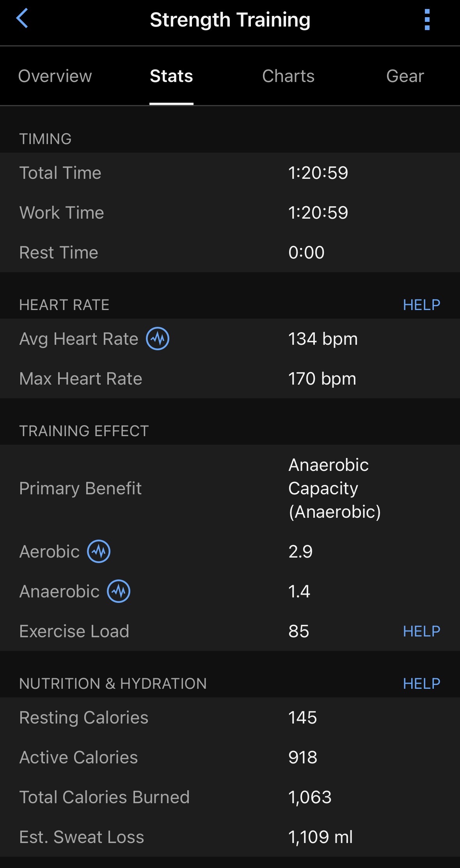Open the Charts tab
The image size is (460, 868).
pyautogui.click(x=288, y=76)
